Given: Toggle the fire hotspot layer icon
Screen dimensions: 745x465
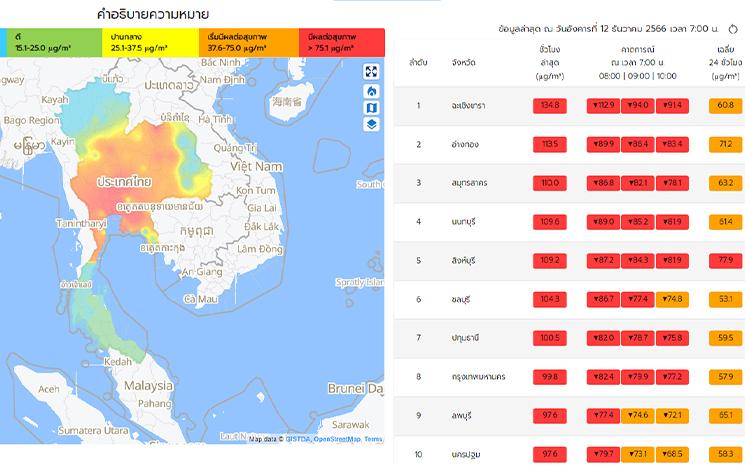Looking at the screenshot, I should pyautogui.click(x=371, y=91).
